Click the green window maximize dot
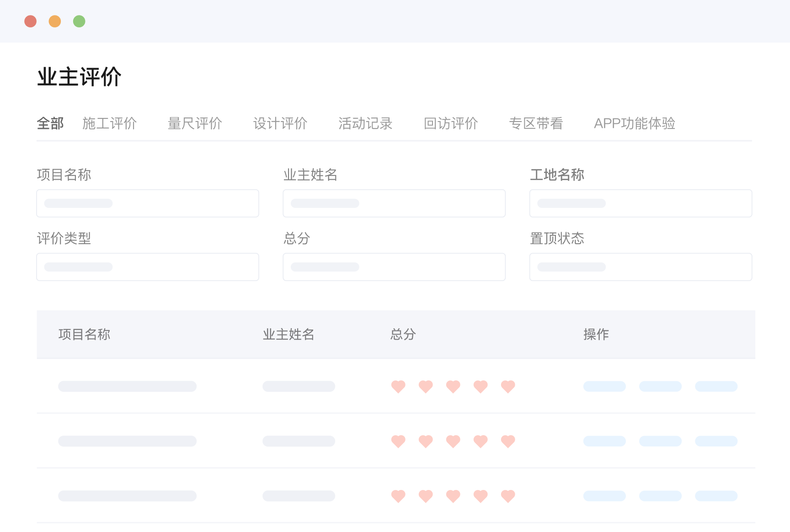 coord(79,21)
